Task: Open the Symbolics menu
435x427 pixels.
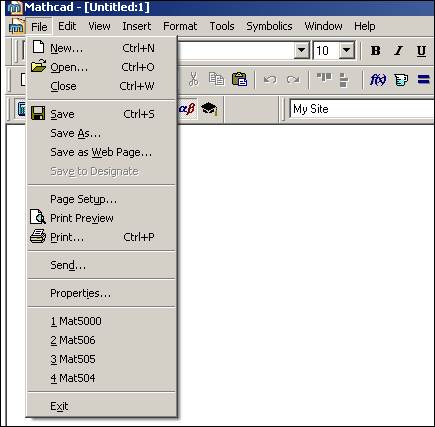Action: 269,26
